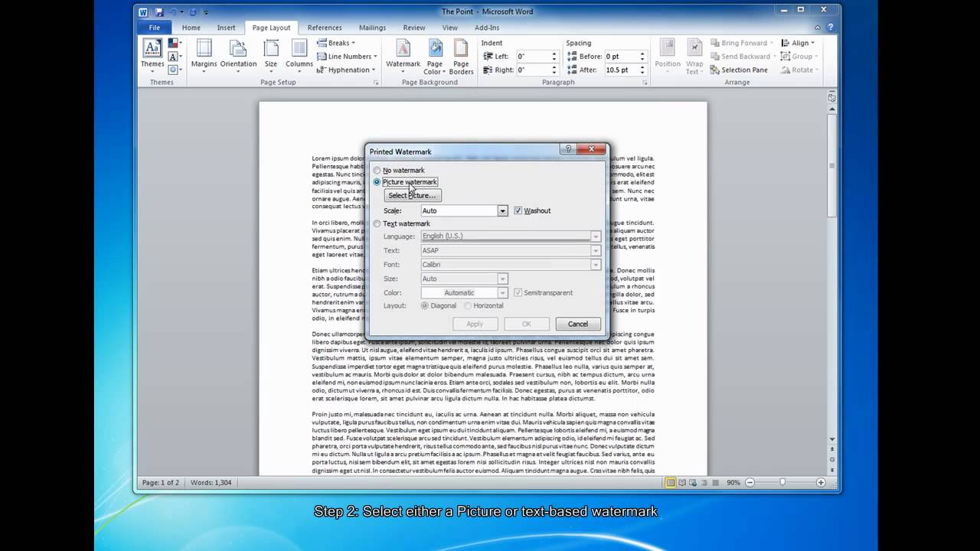980x551 pixels.
Task: Click the zoom slider handle in status bar
Action: [782, 483]
